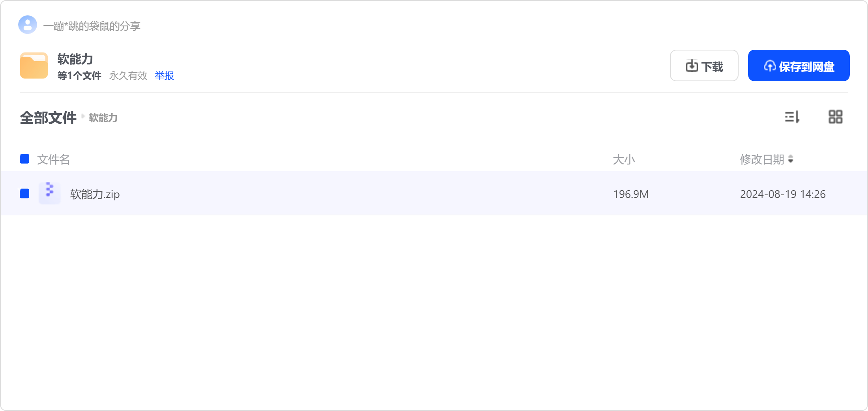Click cloud upload icon in 保存到网盘
Image resolution: width=868 pixels, height=411 pixels.
point(770,66)
